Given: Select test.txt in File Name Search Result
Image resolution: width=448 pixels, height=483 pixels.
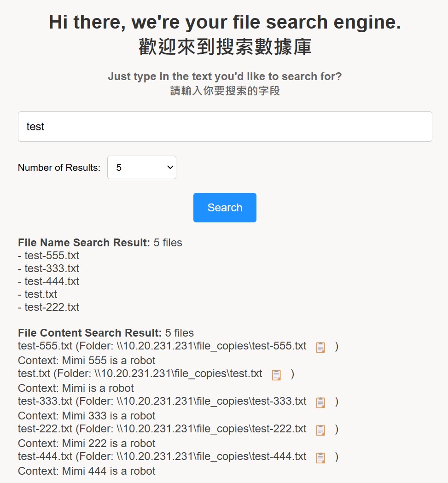Looking at the screenshot, I should click(x=41, y=294).
